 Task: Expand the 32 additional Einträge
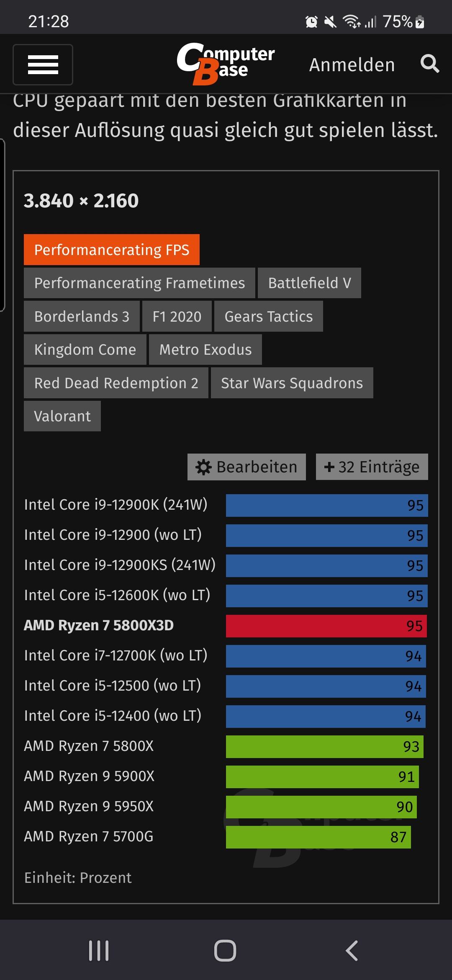pos(372,467)
